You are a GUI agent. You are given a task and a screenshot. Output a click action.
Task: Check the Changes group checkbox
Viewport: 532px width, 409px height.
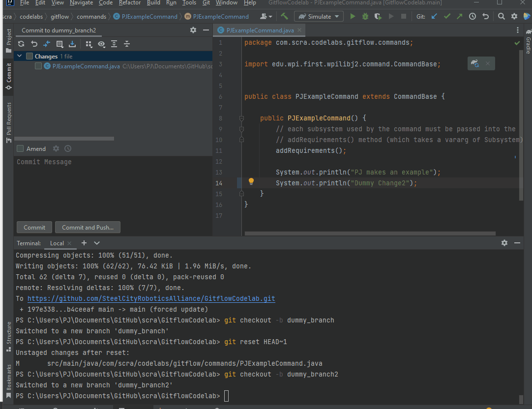(x=30, y=57)
